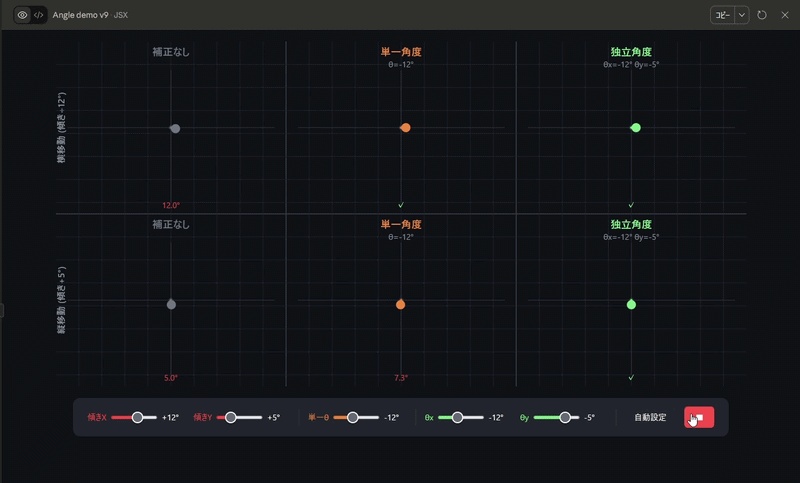Close the Angle demo panel
Image resolution: width=800 pixels, height=483 pixels.
[x=785, y=15]
